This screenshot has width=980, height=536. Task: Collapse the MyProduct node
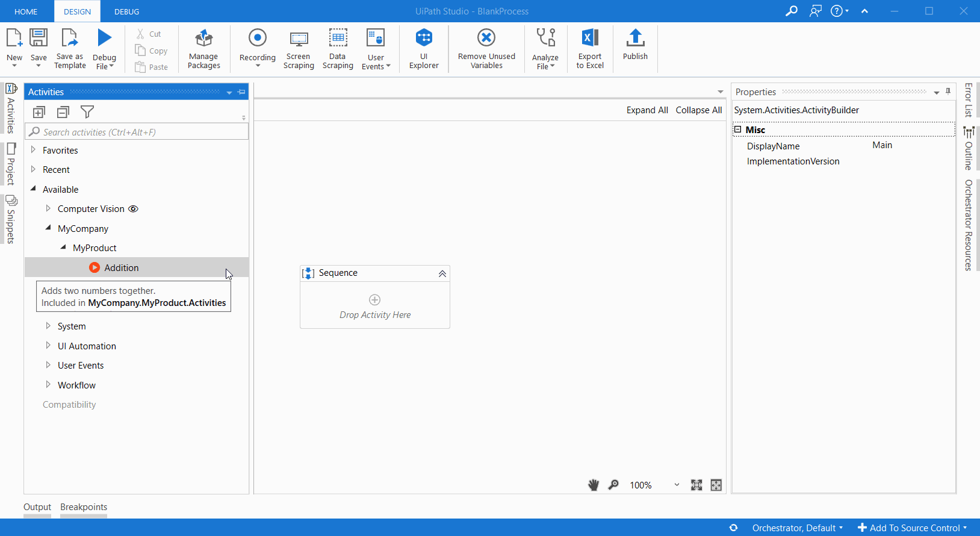click(63, 247)
